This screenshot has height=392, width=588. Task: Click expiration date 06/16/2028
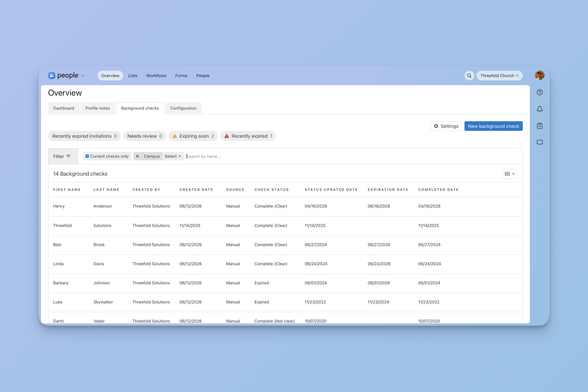tap(379, 206)
